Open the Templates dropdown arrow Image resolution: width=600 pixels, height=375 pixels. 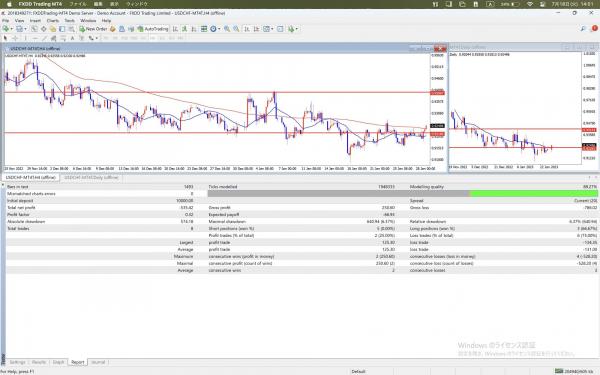coord(272,29)
